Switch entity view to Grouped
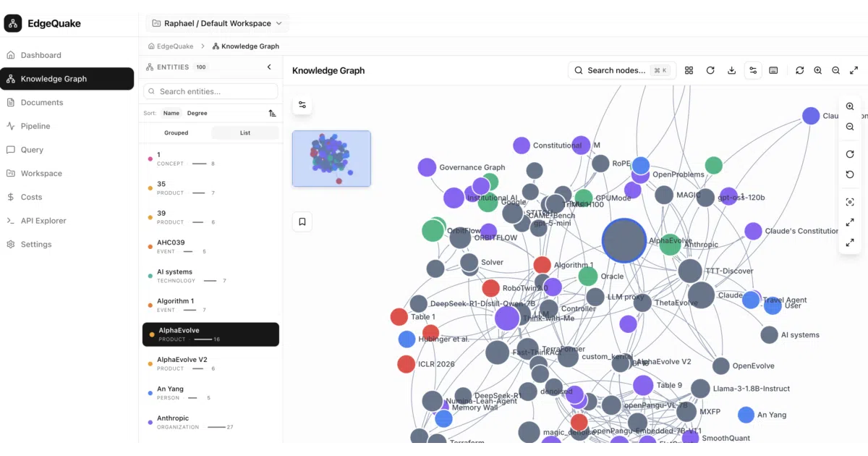Image resolution: width=868 pixels, height=456 pixels. coord(176,133)
